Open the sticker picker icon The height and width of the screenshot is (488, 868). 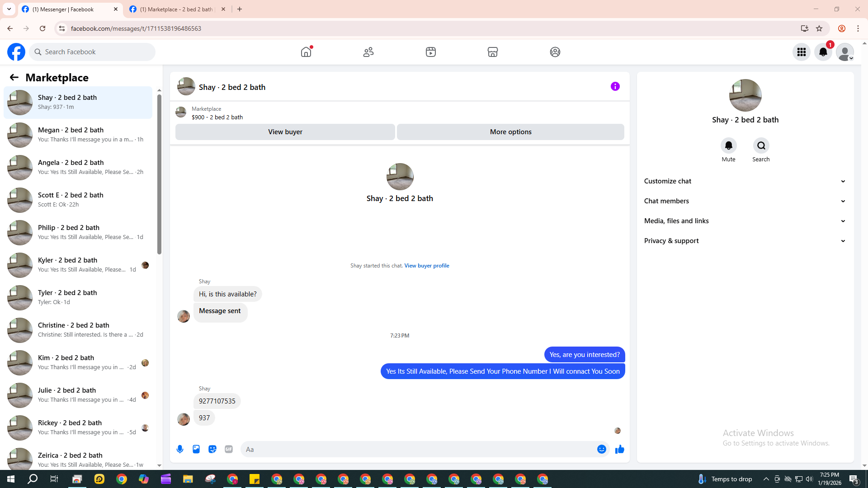[x=212, y=449]
